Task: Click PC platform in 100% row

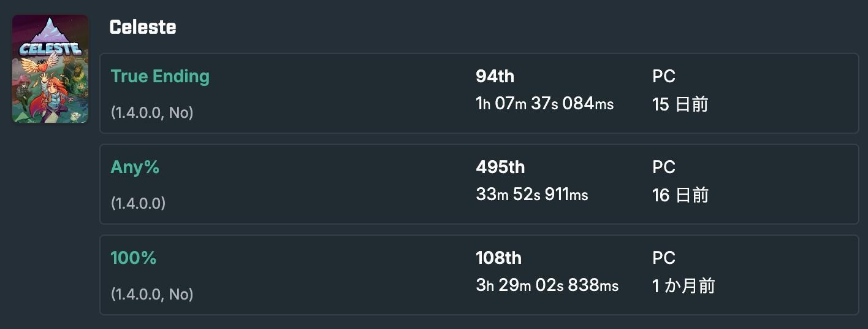Action: coord(664,258)
